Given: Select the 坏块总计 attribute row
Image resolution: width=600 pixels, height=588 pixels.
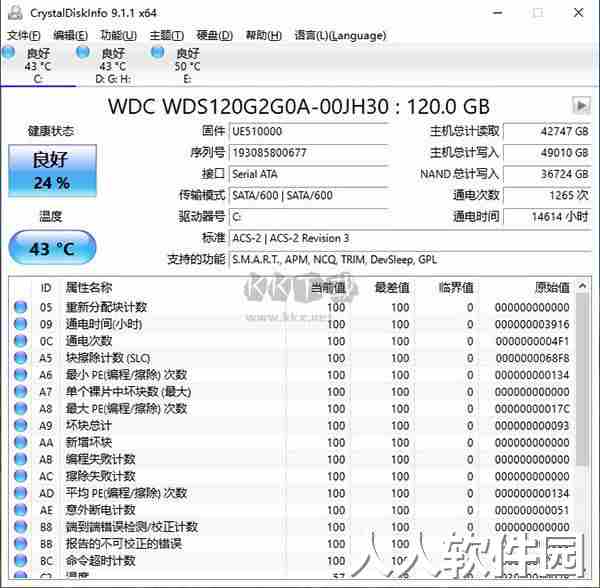Looking at the screenshot, I should click(x=292, y=425).
